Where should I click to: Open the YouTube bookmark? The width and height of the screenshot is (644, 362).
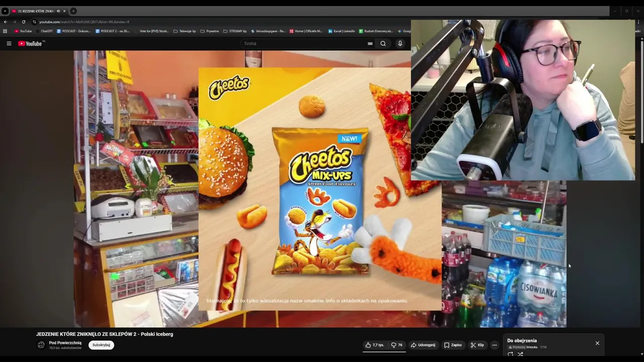click(x=23, y=31)
